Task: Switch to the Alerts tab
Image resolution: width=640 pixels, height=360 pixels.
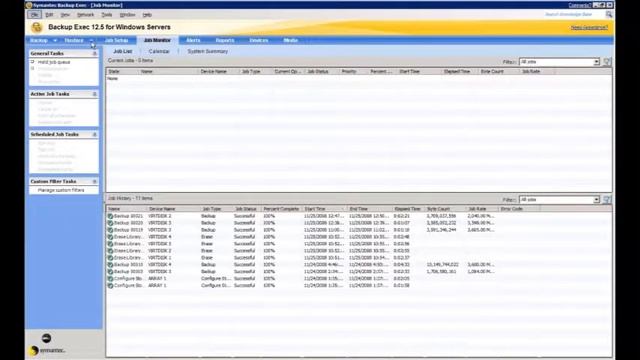Action: pyautogui.click(x=193, y=40)
